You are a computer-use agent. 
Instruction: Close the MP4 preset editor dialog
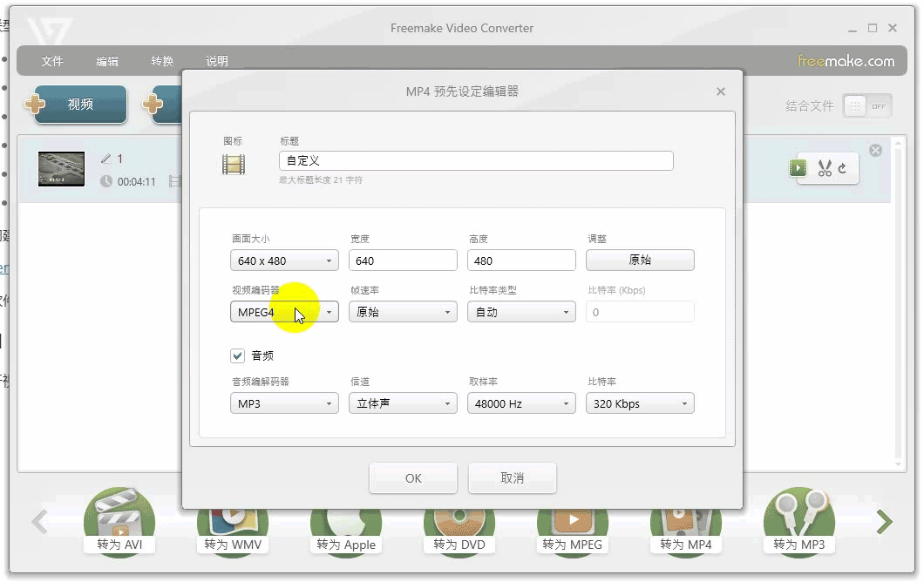720,91
